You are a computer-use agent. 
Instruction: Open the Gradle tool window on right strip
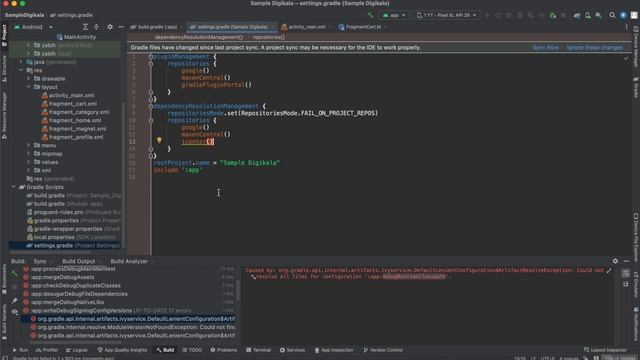(x=636, y=87)
